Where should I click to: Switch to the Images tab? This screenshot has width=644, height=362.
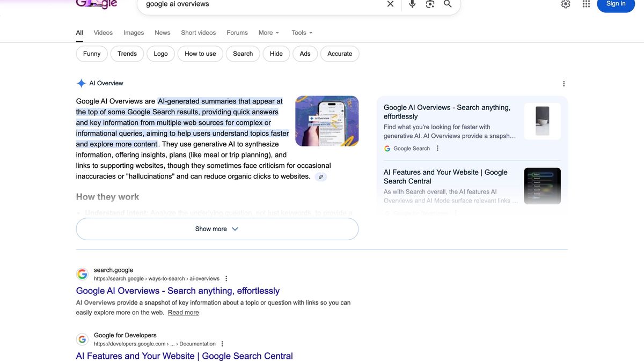134,33
